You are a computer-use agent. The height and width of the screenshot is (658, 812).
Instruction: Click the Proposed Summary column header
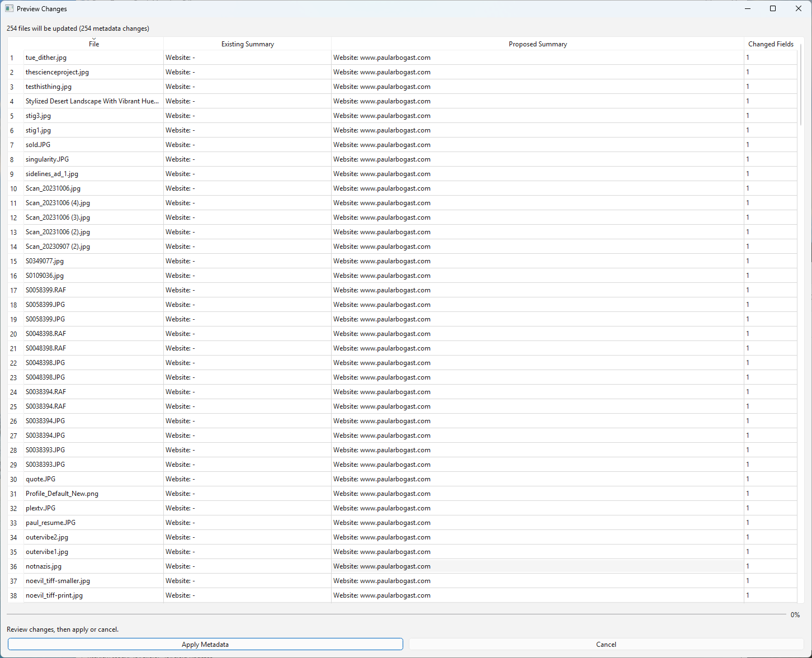537,44
